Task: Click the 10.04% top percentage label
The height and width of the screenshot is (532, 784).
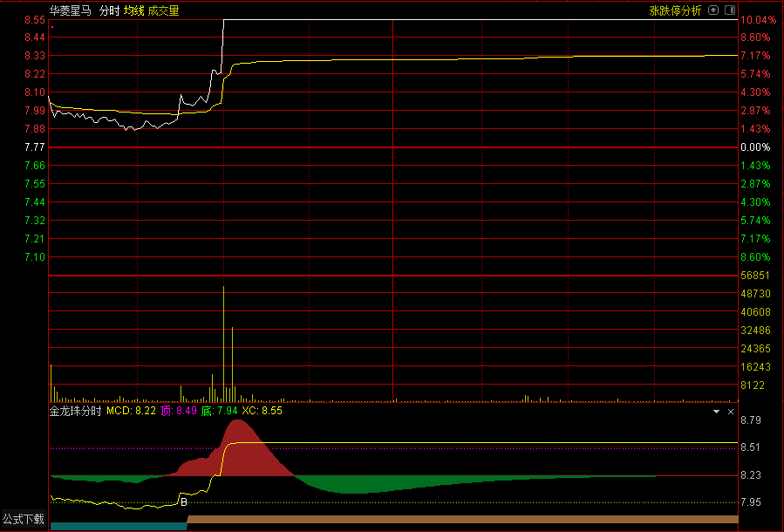Action: point(758,20)
